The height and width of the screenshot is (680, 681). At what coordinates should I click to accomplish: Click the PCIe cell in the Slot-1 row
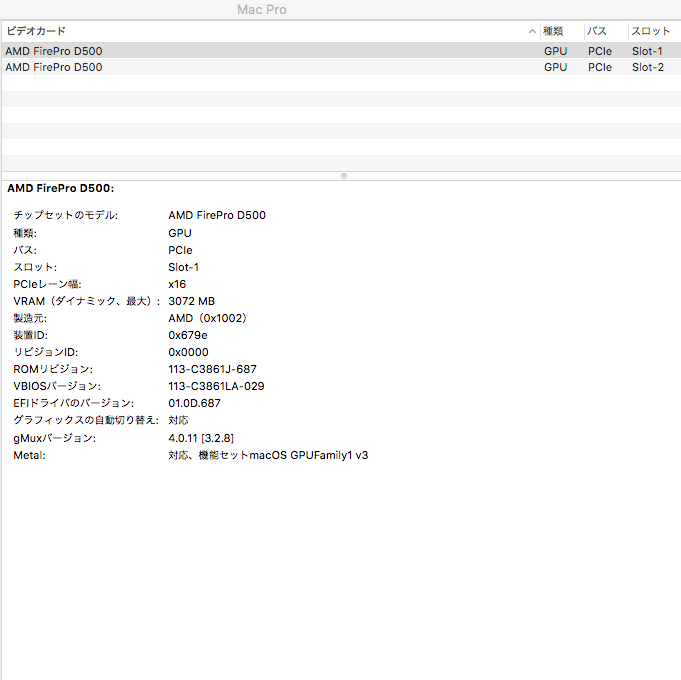[x=600, y=51]
